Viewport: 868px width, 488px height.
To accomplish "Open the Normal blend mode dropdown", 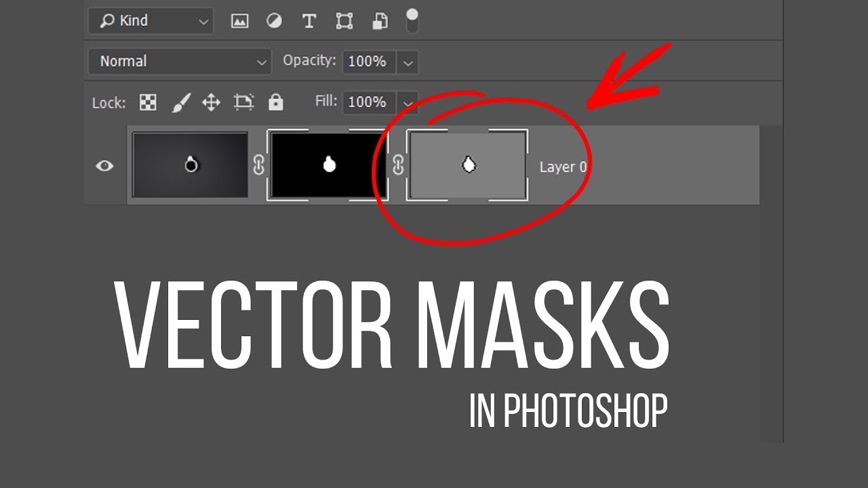I will 180,61.
